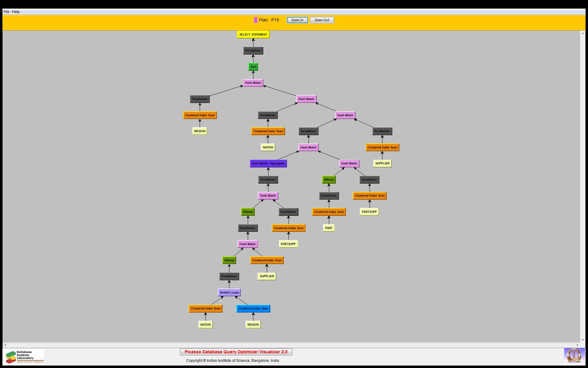Click the Indian Institute of Science emblem
Image resolution: width=588 pixels, height=368 pixels.
[x=574, y=356]
